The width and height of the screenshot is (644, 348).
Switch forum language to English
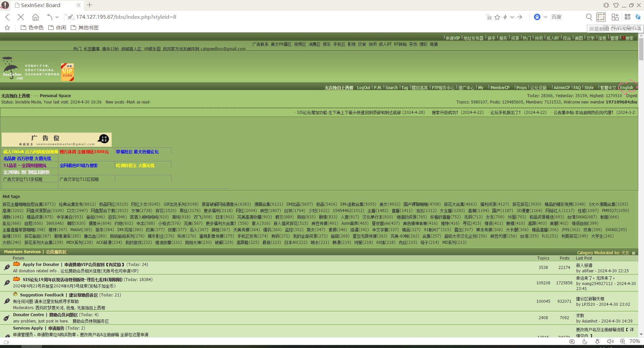626,88
